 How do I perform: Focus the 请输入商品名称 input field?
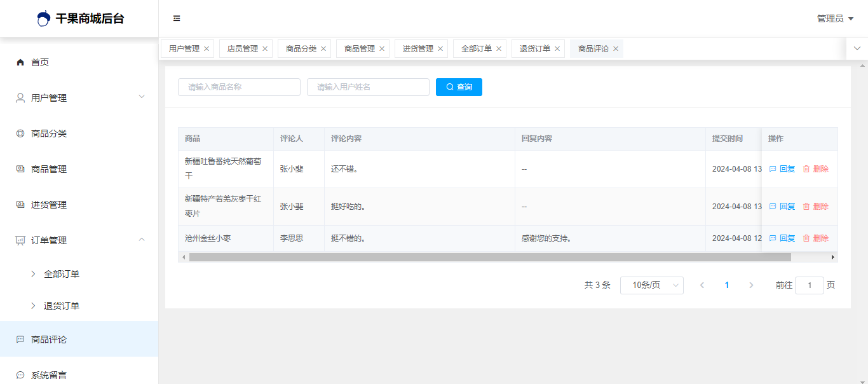[239, 87]
